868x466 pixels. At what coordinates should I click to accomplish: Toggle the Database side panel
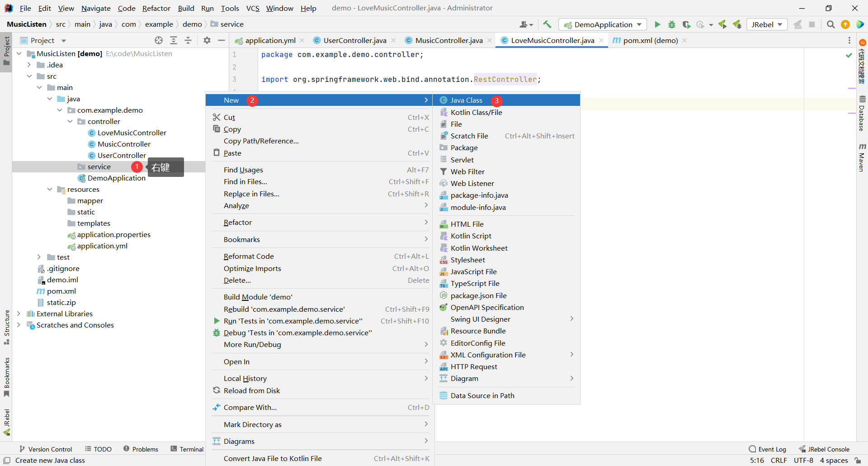point(862,114)
